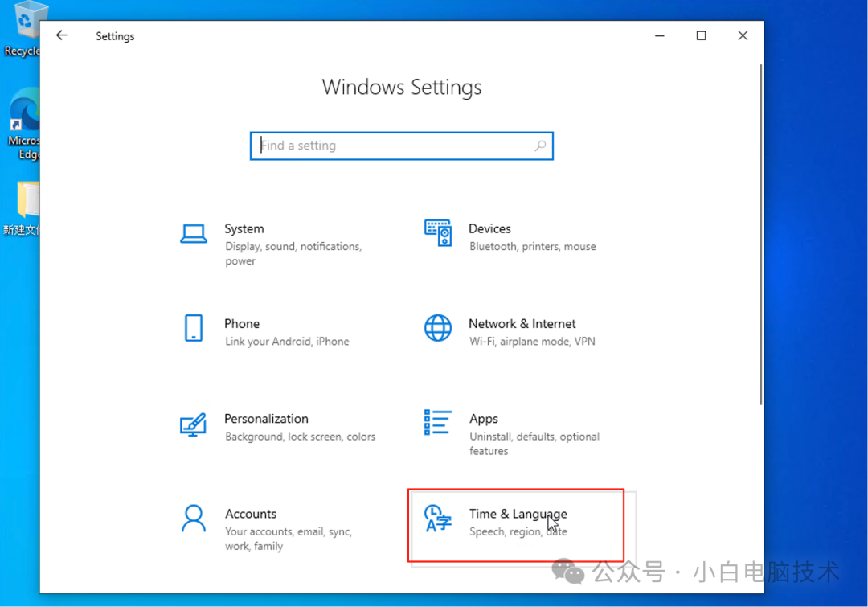The width and height of the screenshot is (868, 607).
Task: Select Network & Internet title
Action: (522, 323)
